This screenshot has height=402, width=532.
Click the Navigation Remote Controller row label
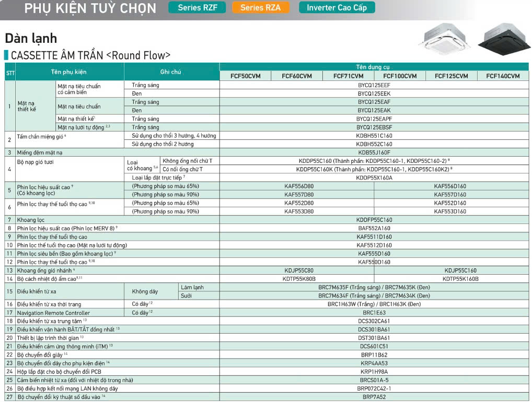tap(54, 313)
